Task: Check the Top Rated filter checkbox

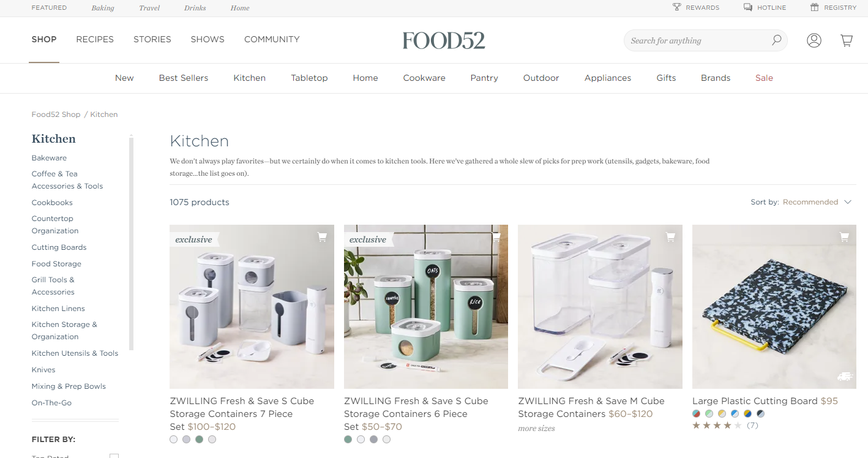Action: (114, 456)
